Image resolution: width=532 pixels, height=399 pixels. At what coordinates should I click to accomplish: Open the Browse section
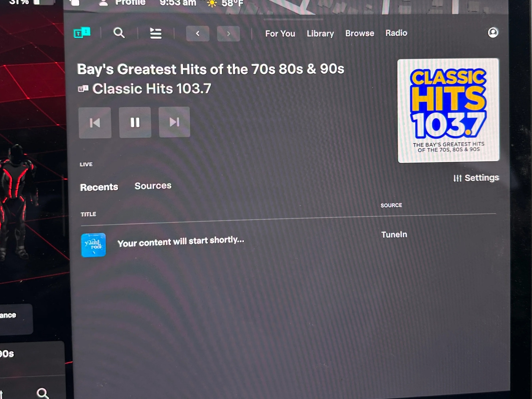coord(359,33)
